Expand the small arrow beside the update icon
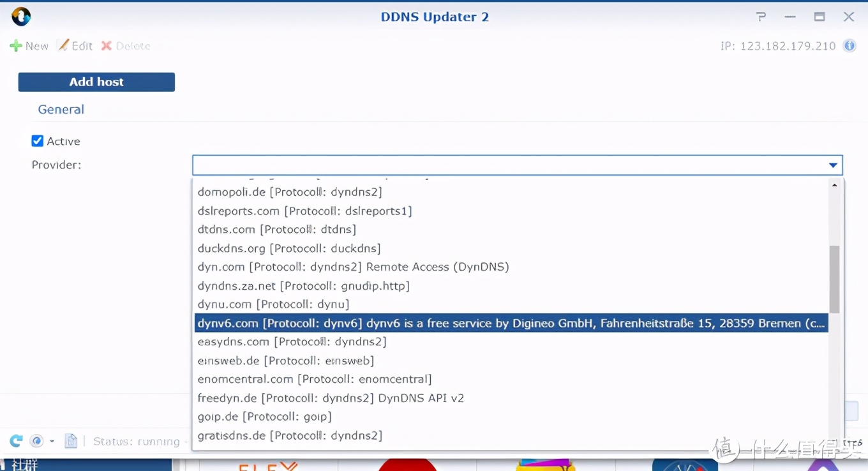 [52, 442]
